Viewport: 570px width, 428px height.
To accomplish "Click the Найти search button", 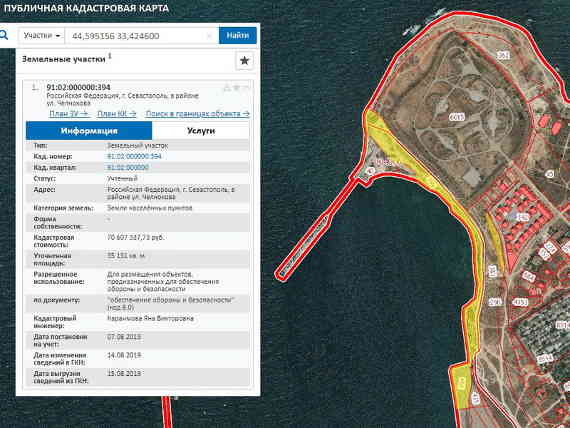I will [x=238, y=36].
